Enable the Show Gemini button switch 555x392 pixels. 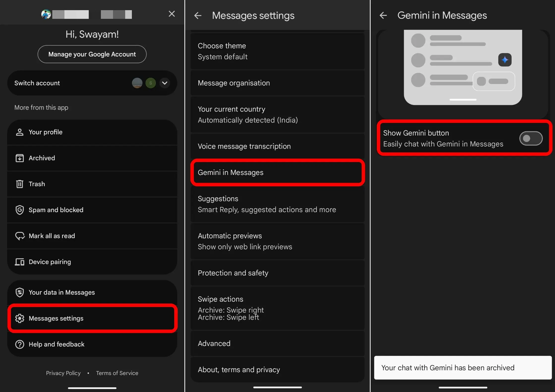[531, 139]
